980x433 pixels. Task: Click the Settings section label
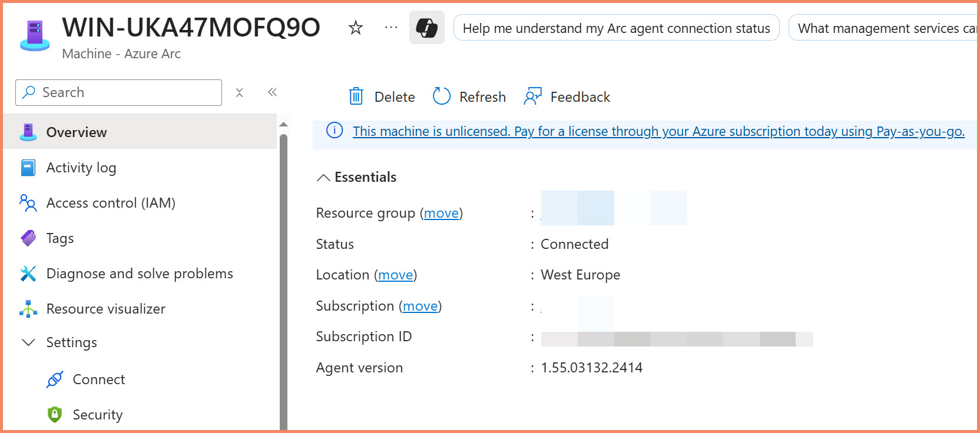click(x=71, y=342)
